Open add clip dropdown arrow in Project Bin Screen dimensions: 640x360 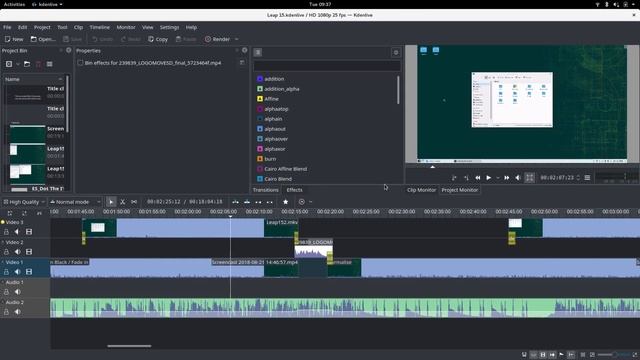click(x=18, y=64)
